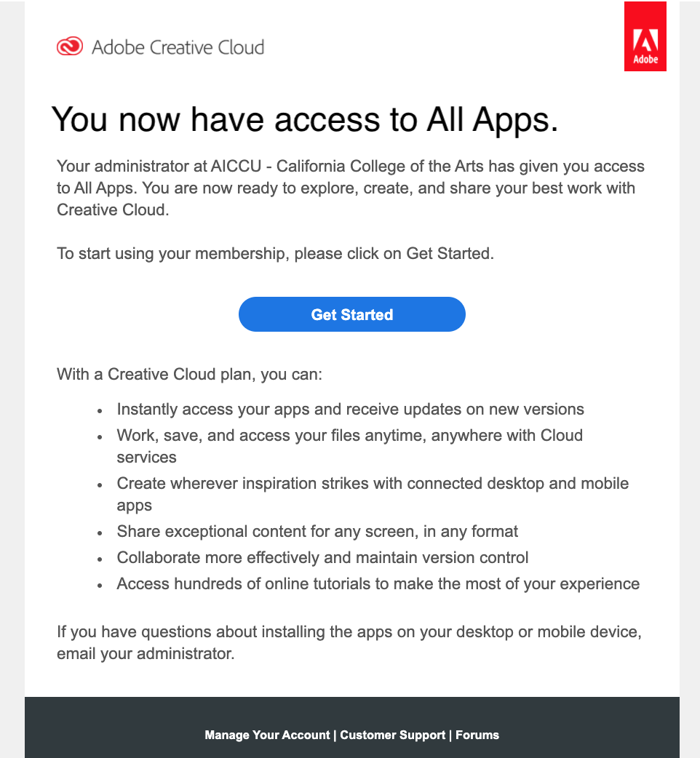The height and width of the screenshot is (758, 700).
Task: Click the 'To start using your membership' sentence
Action: click(x=276, y=253)
